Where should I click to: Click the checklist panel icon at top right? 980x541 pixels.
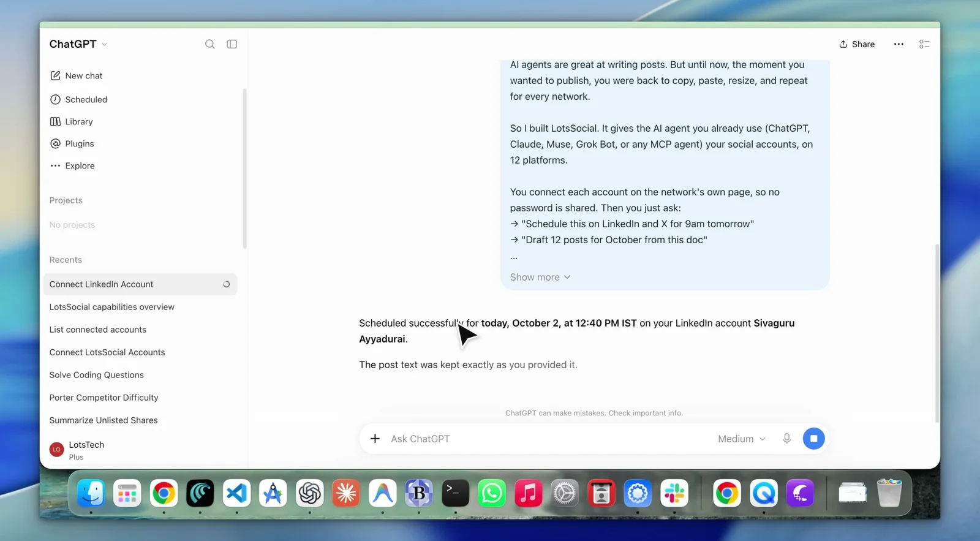tap(924, 44)
